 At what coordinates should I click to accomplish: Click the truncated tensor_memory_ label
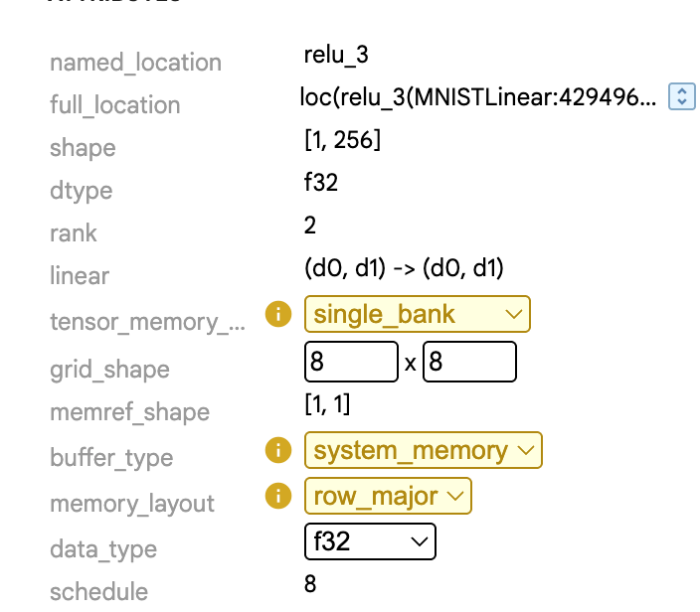pyautogui.click(x=148, y=322)
